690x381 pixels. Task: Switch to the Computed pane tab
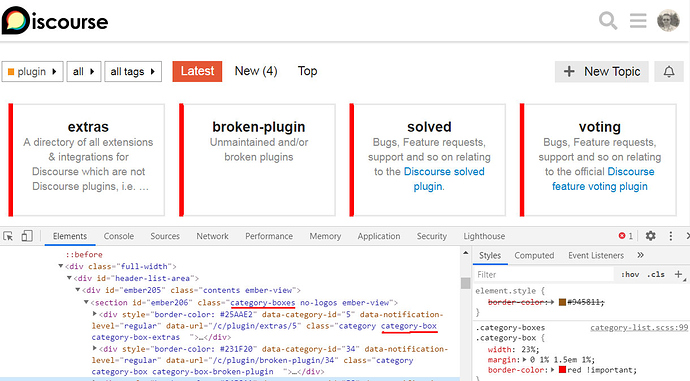(x=534, y=256)
